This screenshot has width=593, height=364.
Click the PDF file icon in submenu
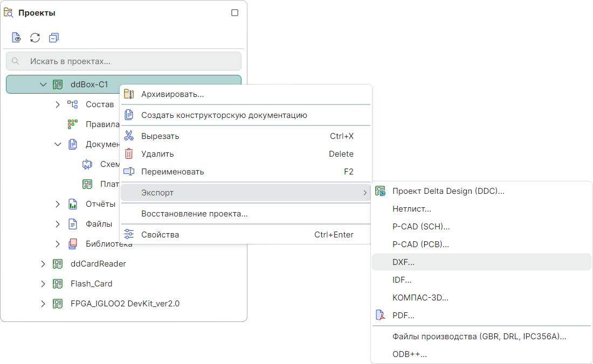pyautogui.click(x=381, y=315)
